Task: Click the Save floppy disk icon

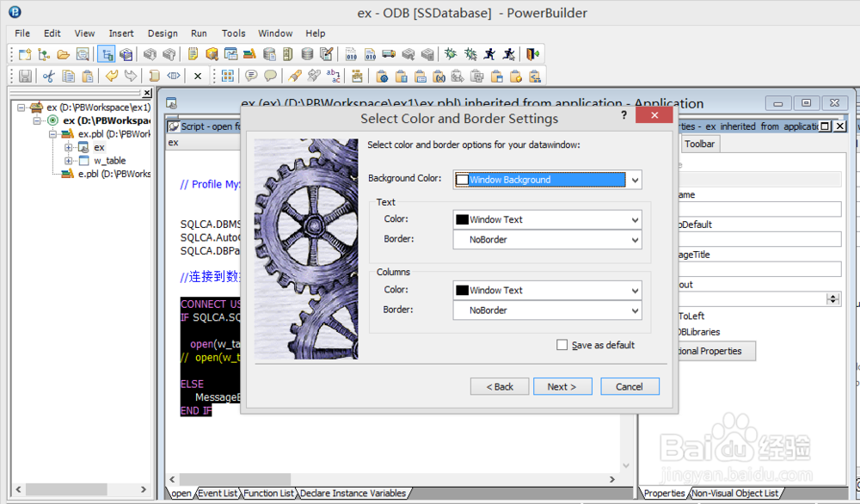Action: tap(25, 76)
